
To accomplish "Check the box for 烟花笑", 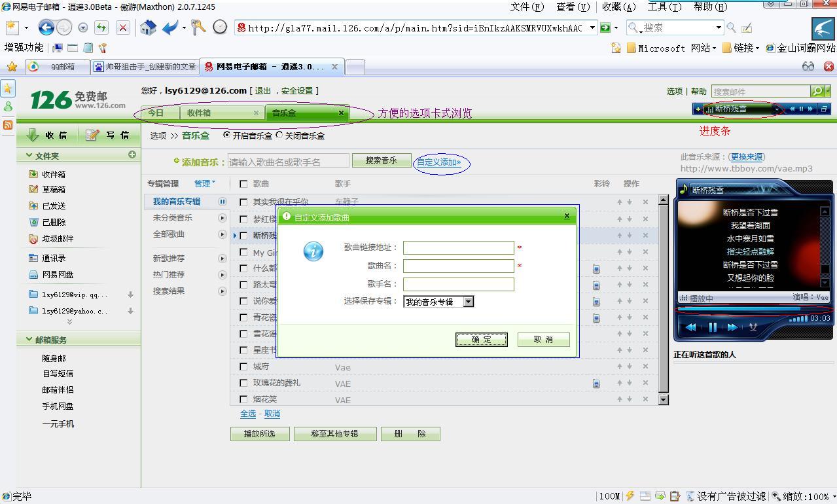I will [x=243, y=399].
